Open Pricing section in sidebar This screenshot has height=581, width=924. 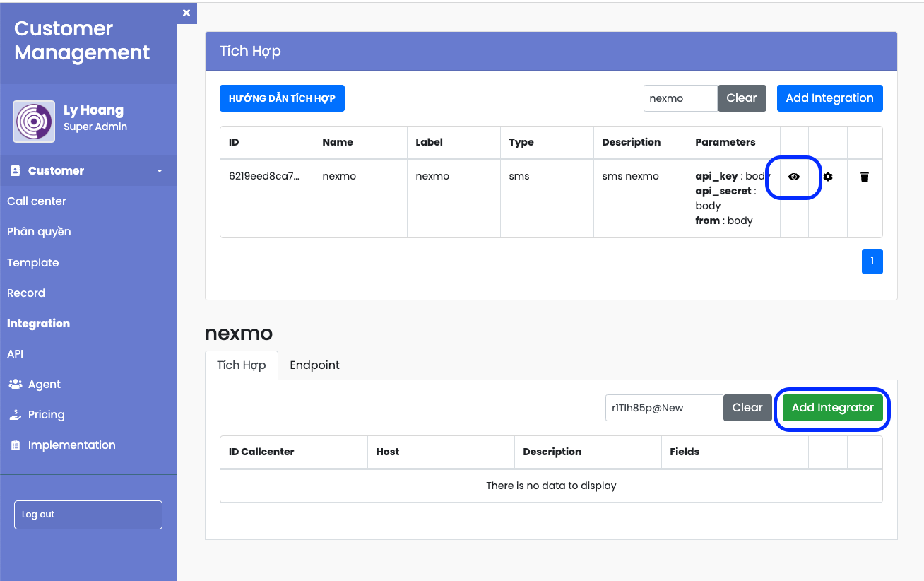(x=46, y=415)
